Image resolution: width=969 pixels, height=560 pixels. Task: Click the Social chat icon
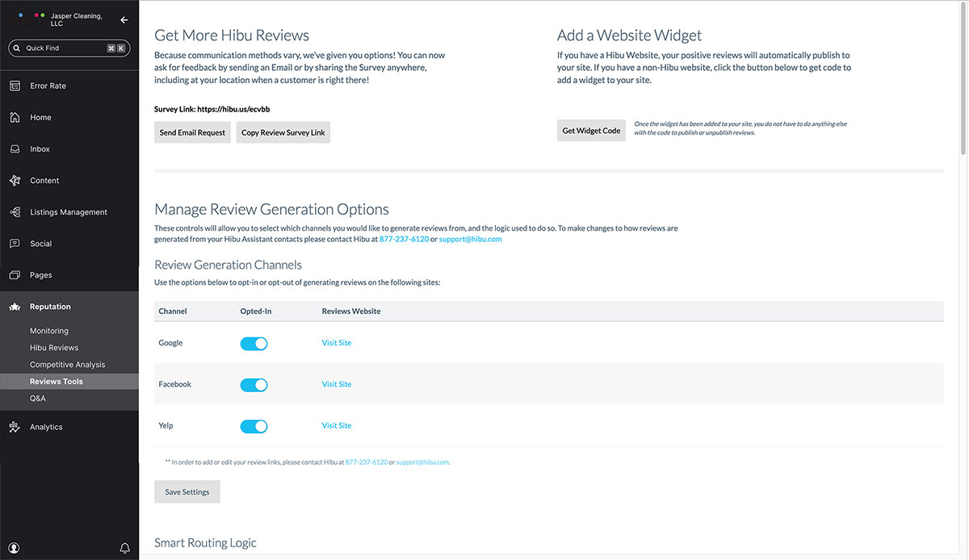click(x=15, y=244)
